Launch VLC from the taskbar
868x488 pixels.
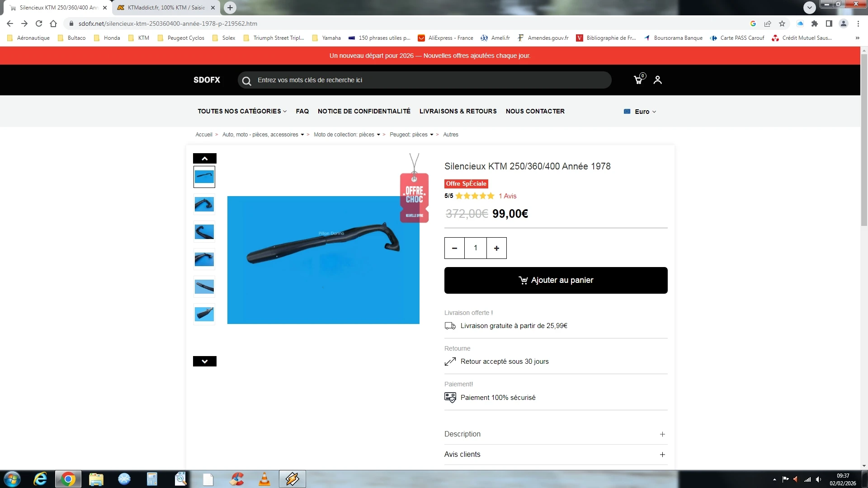[264, 479]
